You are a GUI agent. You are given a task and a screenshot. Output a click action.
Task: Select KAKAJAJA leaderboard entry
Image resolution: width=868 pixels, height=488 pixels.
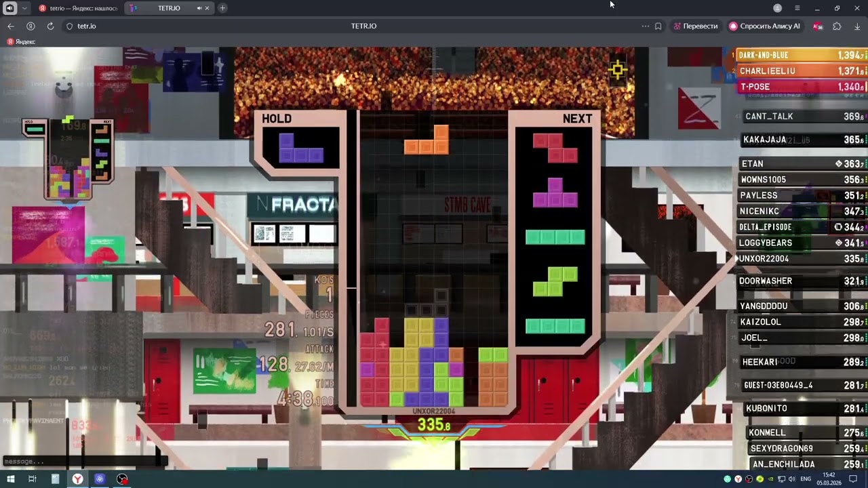coord(804,140)
